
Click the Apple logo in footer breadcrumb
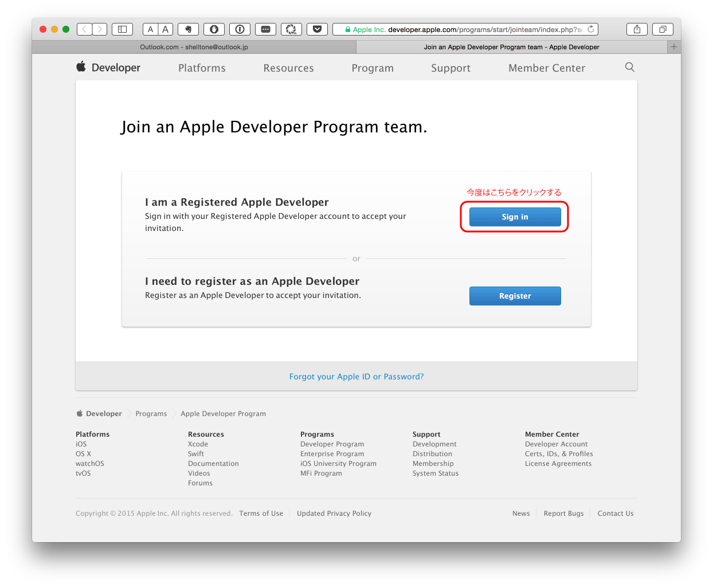tap(80, 413)
